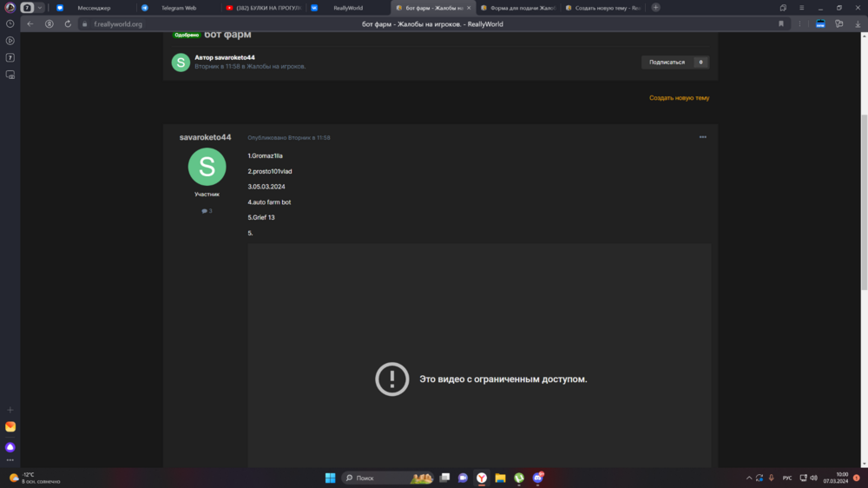This screenshot has height=488, width=868.
Task: Open the screenshot tool sidebar icon
Action: coord(10,75)
